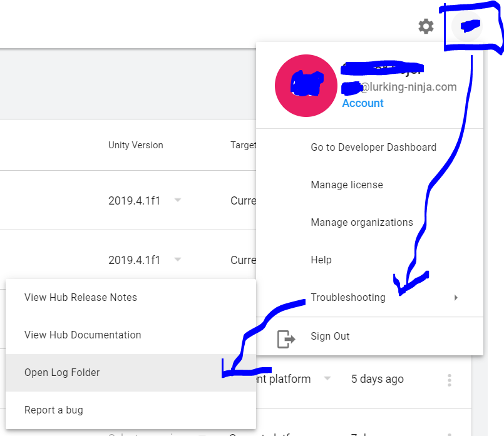Click the Help menu entry
This screenshot has width=504, height=436.
point(321,260)
